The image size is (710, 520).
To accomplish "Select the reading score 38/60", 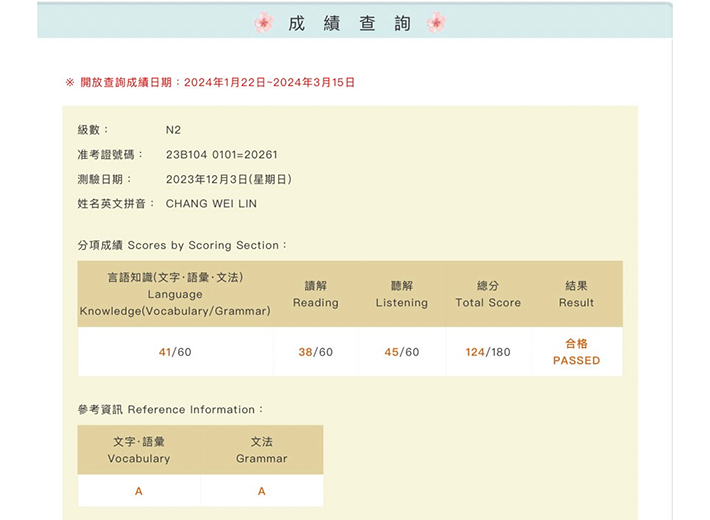I will coord(316,352).
